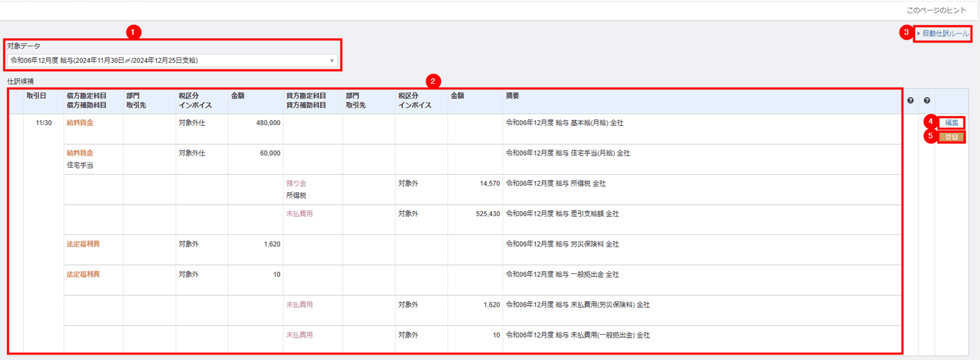Viewport: 980px width, 360px height.
Task: Click the 仕訳候補 section label
Action: 20,82
